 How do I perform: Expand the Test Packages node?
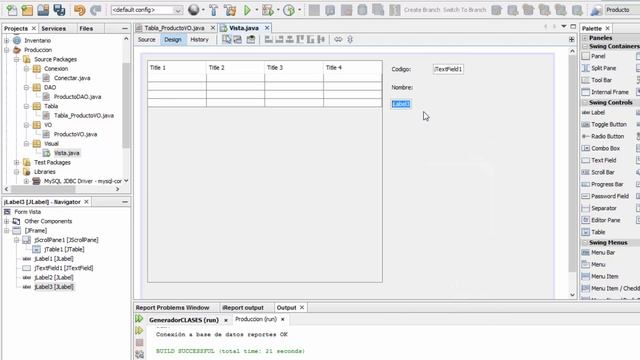(16, 162)
